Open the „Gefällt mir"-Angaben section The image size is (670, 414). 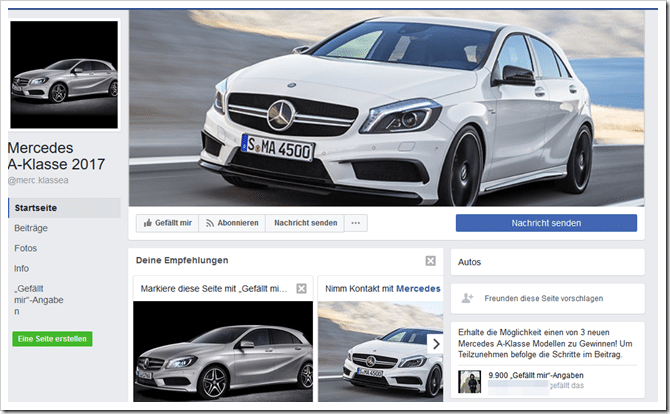click(x=38, y=300)
